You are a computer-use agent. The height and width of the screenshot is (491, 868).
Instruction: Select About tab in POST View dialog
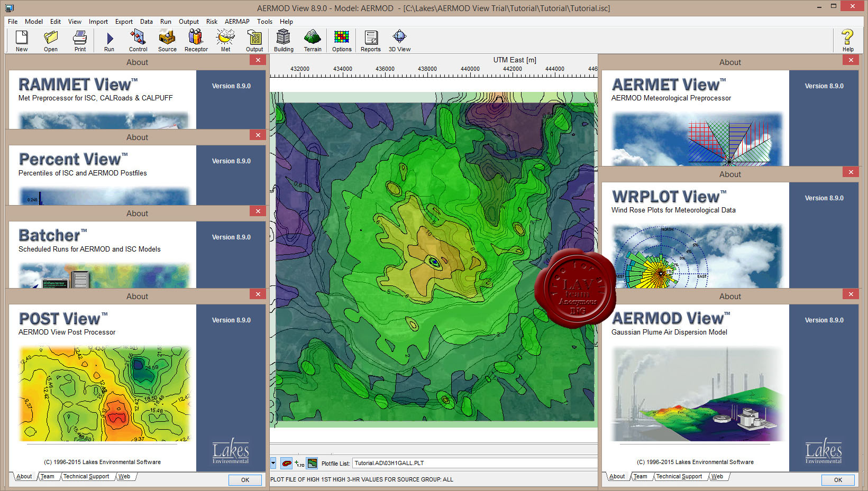point(24,477)
